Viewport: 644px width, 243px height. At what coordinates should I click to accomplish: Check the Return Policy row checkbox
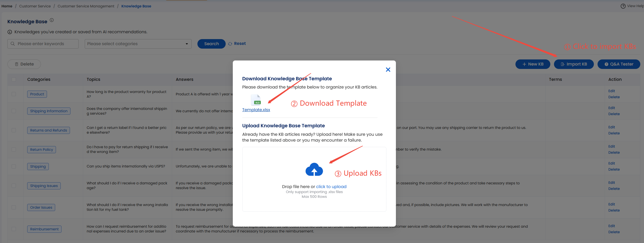[x=14, y=149]
